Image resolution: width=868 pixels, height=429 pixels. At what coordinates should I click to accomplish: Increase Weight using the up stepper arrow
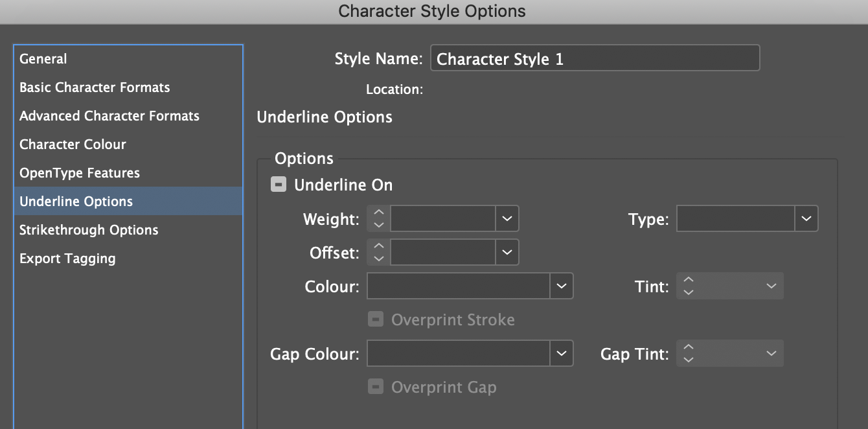tap(378, 213)
